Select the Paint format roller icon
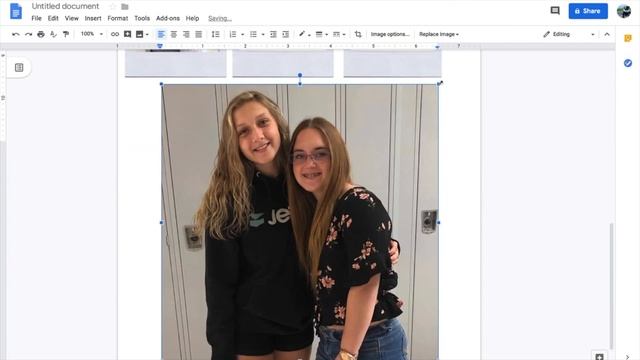 tap(66, 34)
